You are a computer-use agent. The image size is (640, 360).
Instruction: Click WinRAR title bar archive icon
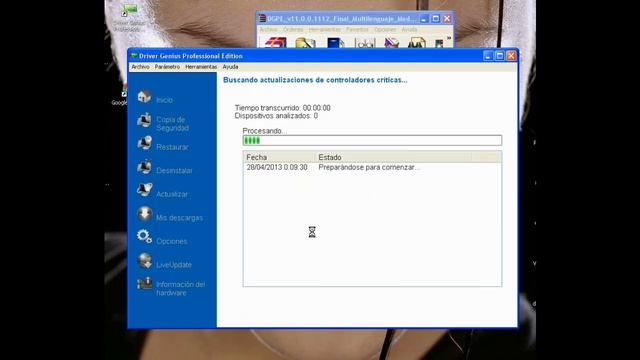pos(262,19)
